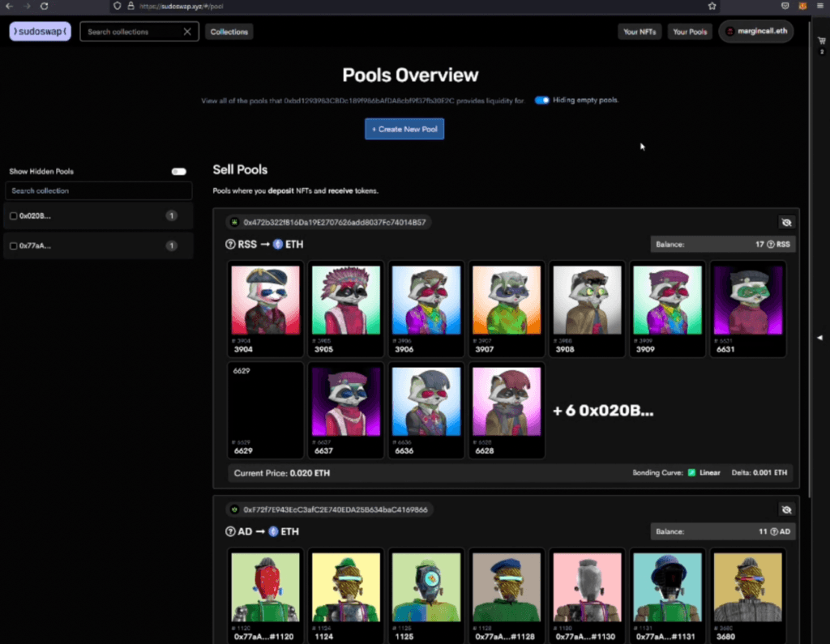Toggle Show Hidden Pools switch
This screenshot has width=830, height=644.
pos(179,172)
